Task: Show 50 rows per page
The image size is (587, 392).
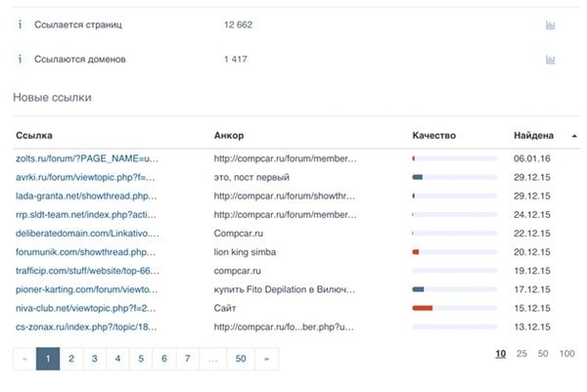Action: (x=543, y=354)
